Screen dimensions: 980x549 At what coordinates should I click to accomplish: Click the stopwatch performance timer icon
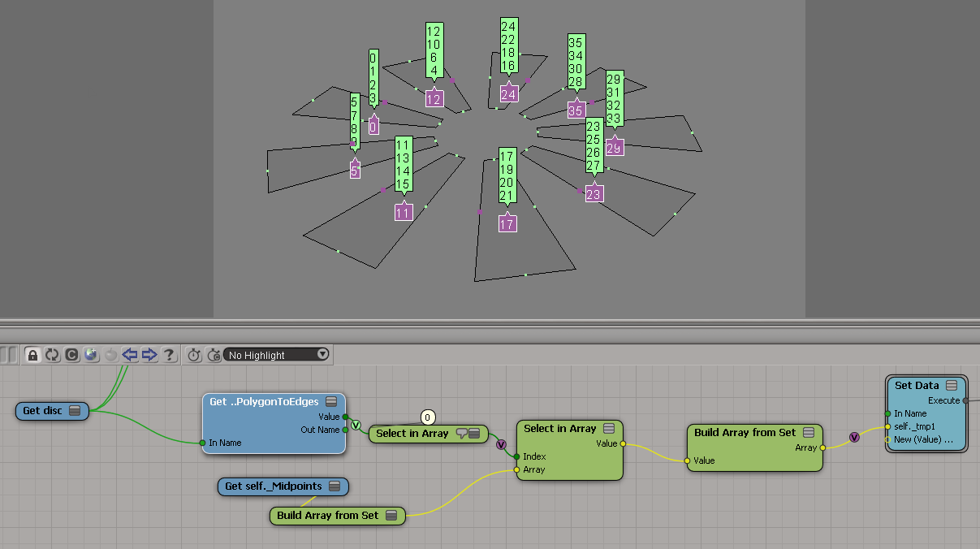pos(194,355)
